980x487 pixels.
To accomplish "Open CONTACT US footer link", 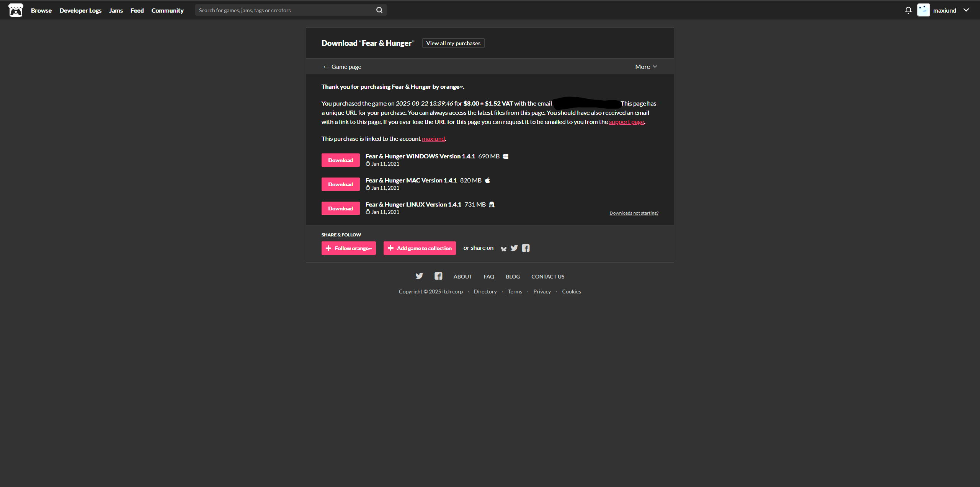I will [548, 277].
